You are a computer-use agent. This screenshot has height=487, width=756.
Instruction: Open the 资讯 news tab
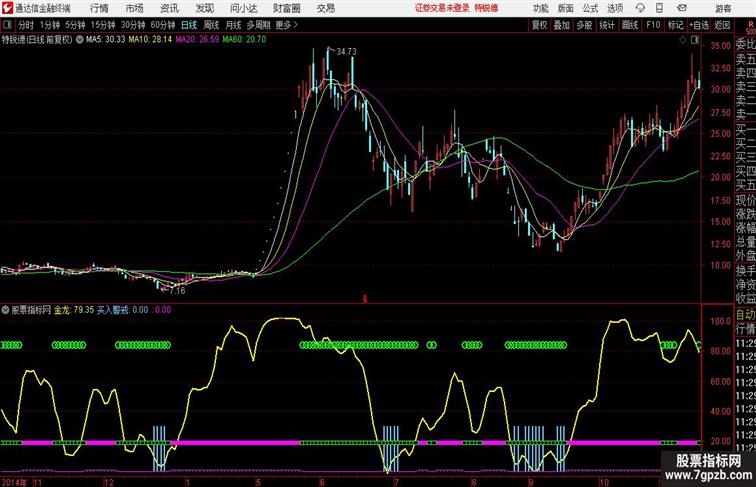(x=169, y=8)
